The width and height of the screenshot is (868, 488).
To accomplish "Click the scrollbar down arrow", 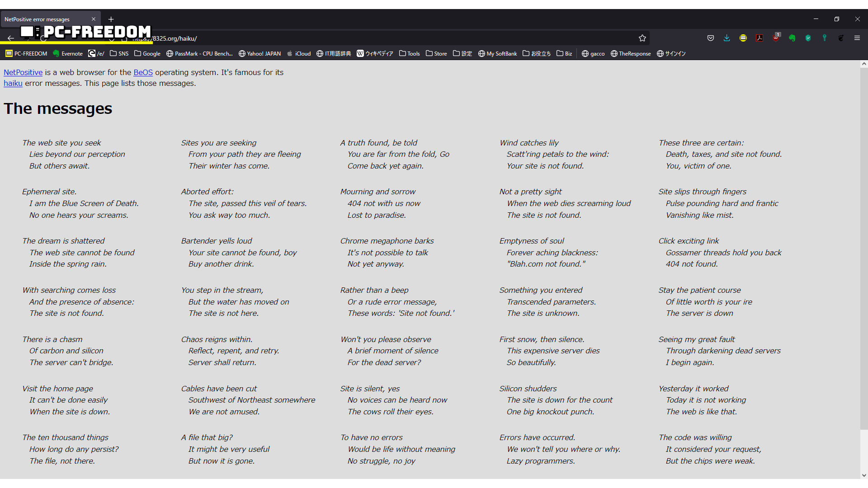I will [864, 475].
